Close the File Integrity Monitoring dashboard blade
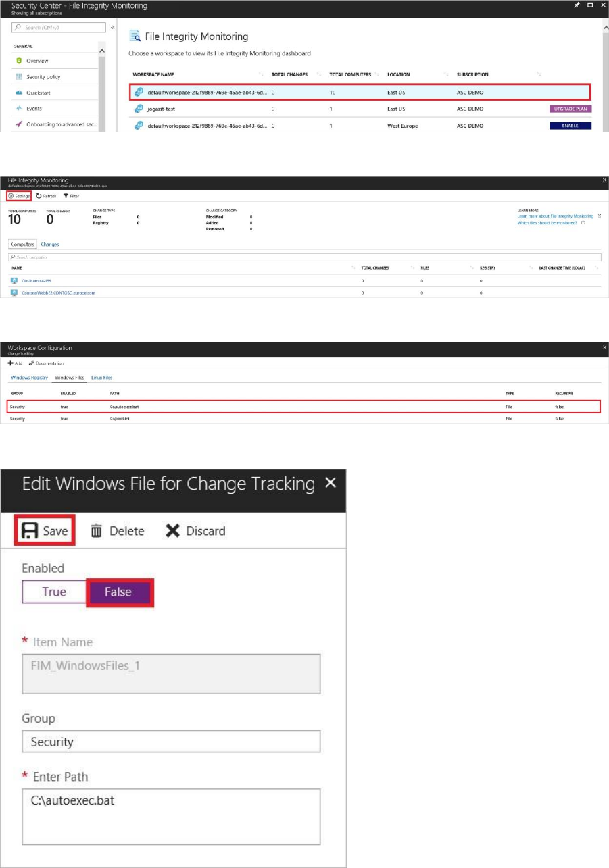Viewport: 609px width, 868px height. pos(604,180)
